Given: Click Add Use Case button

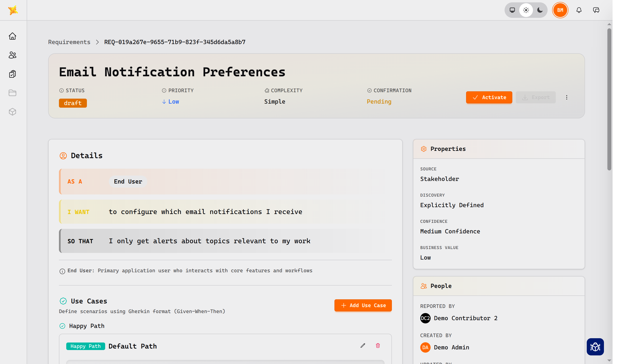Looking at the screenshot, I should click(x=363, y=305).
